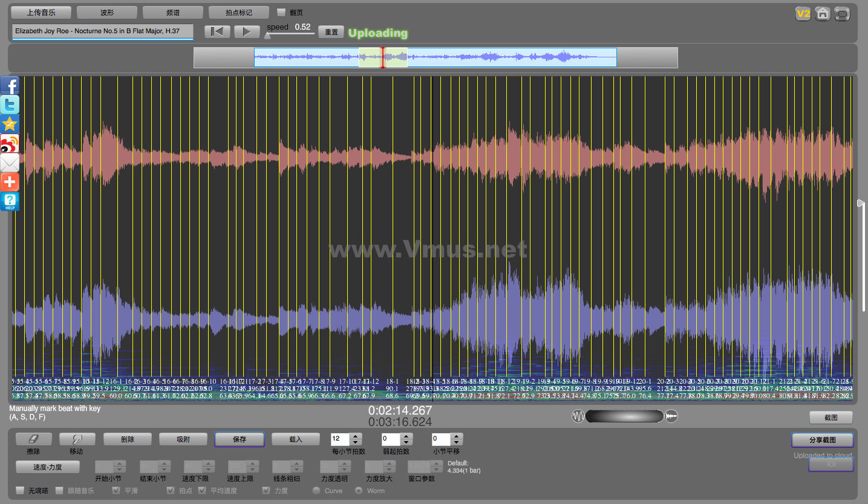Image resolution: width=868 pixels, height=504 pixels.
Task: Check the 无嘀嗒 no-click checkbox
Action: click(x=20, y=491)
